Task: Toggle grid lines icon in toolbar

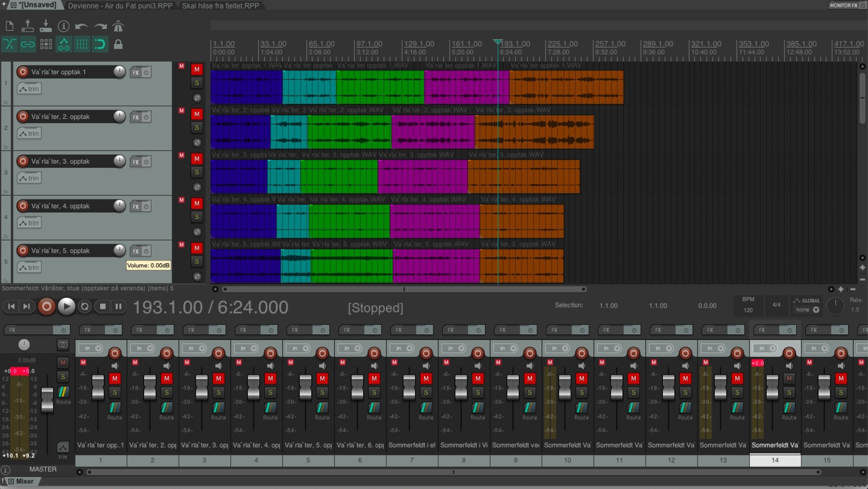Action: click(x=82, y=45)
